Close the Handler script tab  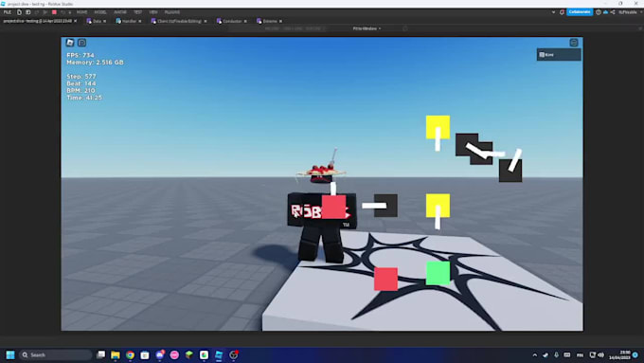point(140,21)
